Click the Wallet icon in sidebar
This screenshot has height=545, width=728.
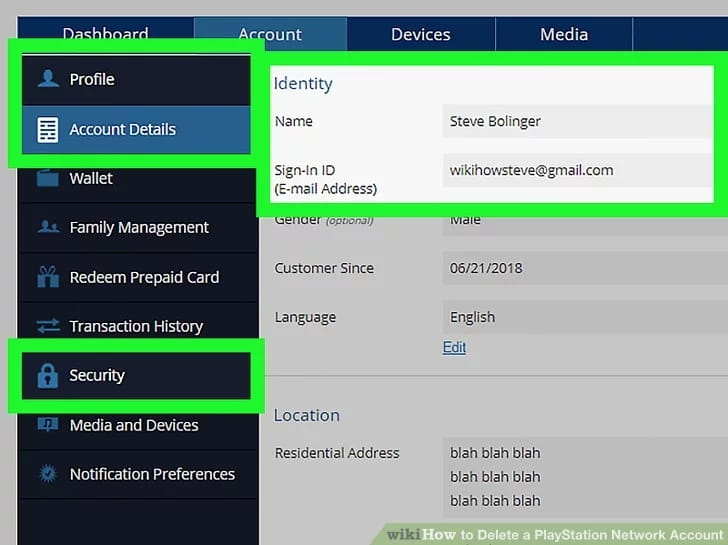click(47, 180)
